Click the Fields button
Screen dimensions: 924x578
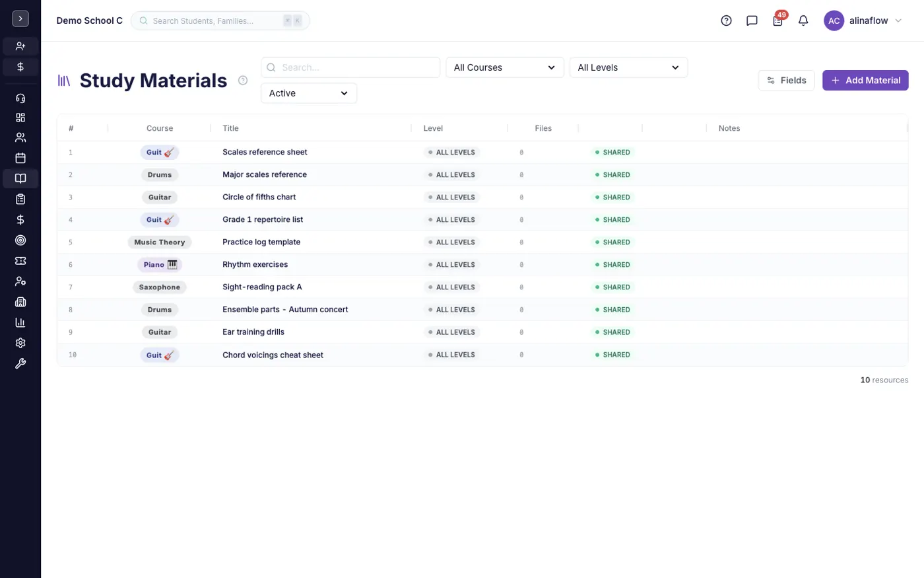(x=786, y=80)
